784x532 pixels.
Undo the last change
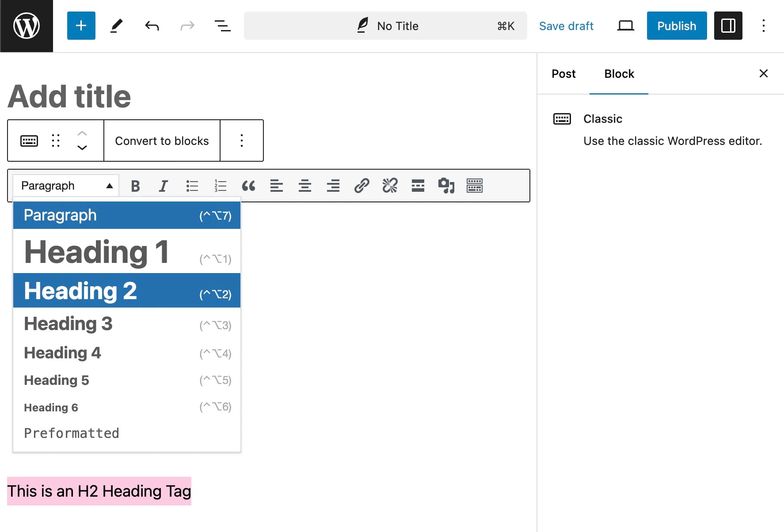(x=152, y=26)
